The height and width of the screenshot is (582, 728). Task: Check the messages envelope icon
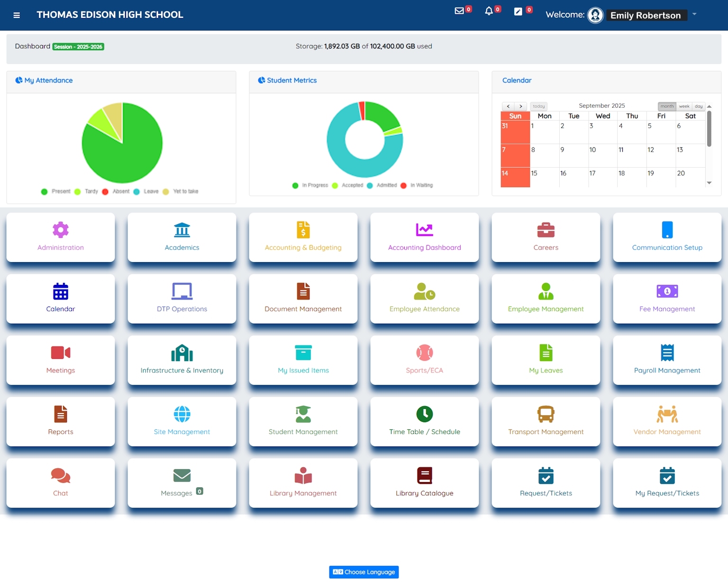(x=459, y=10)
